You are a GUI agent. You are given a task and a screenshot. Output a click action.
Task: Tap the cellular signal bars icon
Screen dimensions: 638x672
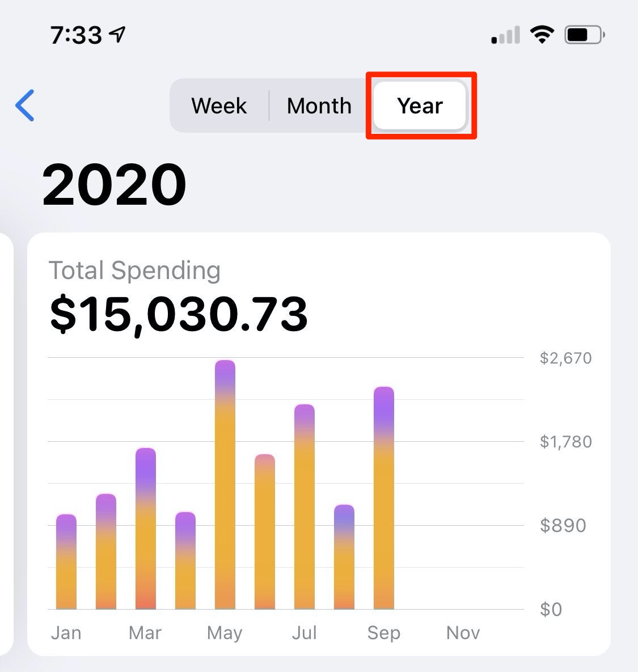(506, 35)
